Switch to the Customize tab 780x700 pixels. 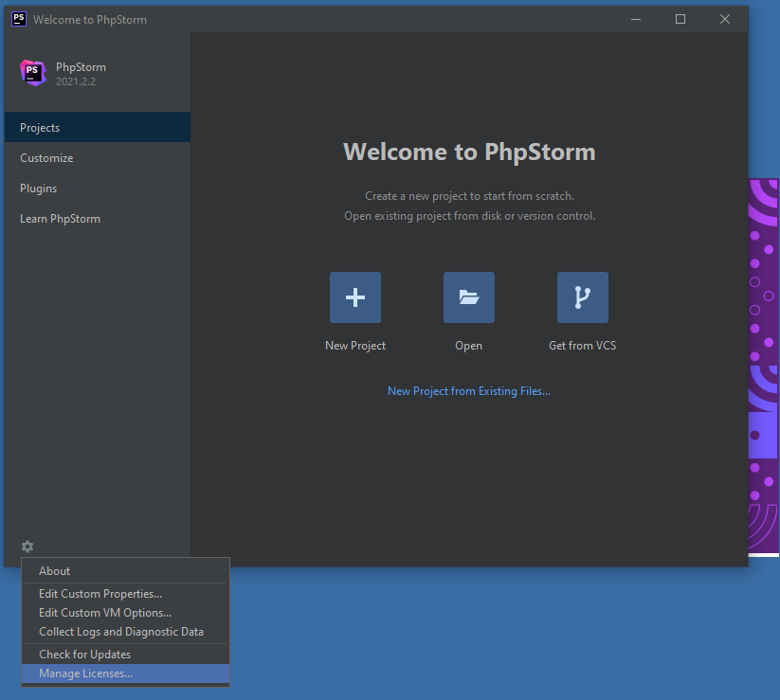coord(98,157)
